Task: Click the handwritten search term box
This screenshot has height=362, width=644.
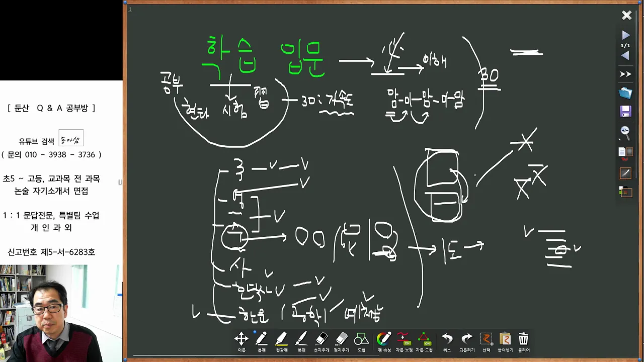Action: (x=71, y=138)
